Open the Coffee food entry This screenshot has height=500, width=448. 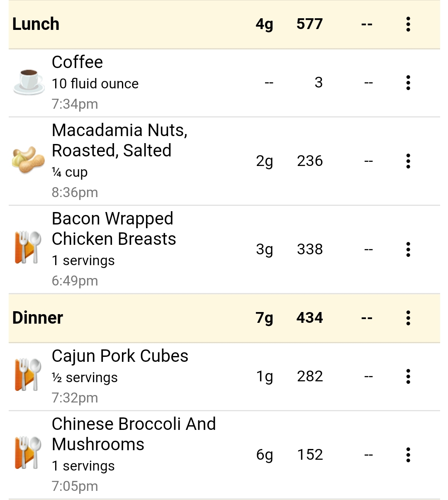tap(224, 83)
